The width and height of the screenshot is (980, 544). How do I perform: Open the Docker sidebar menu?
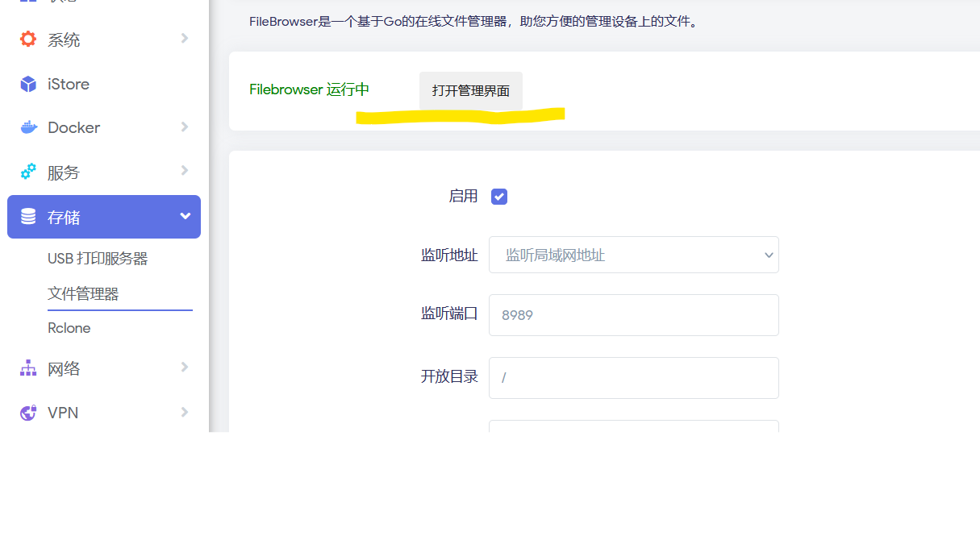(x=104, y=127)
